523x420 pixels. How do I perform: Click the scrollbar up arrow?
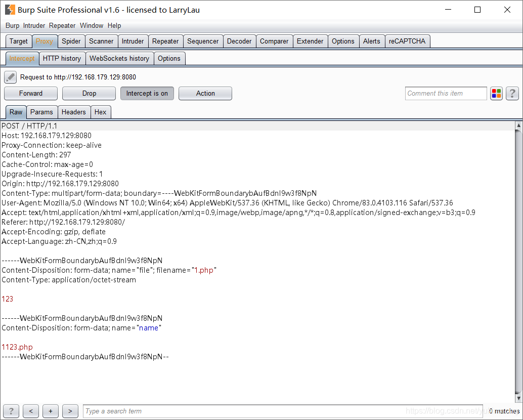pyautogui.click(x=518, y=125)
